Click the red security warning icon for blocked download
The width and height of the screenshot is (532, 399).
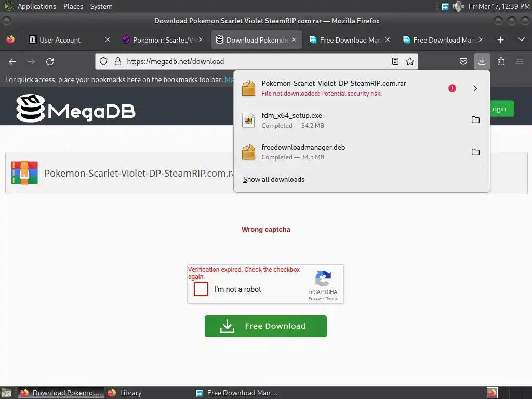click(453, 88)
